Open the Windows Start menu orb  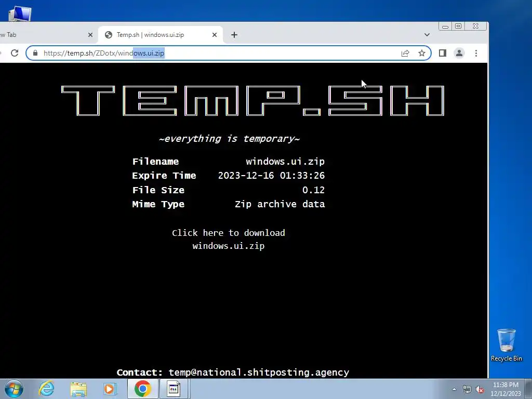coord(14,389)
